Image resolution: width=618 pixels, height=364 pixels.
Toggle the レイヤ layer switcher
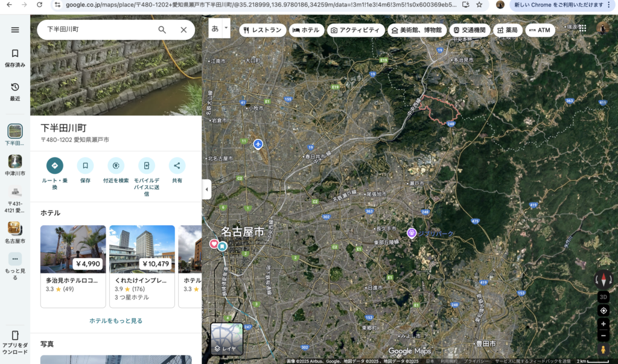pyautogui.click(x=226, y=339)
